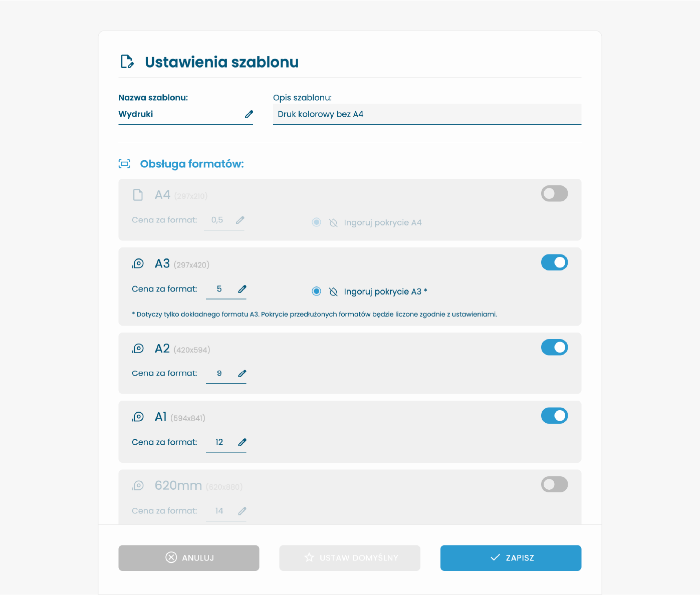Click the pencil icon next to Wydruki name

pos(249,114)
